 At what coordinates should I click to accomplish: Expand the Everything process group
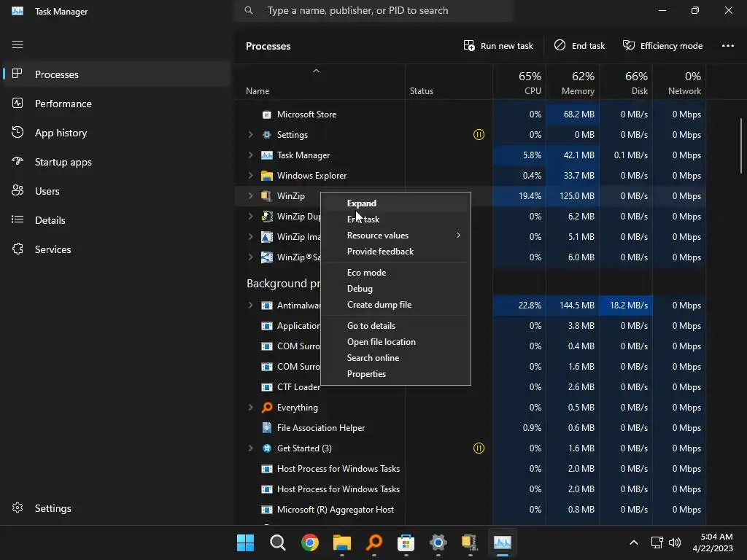[x=251, y=407]
